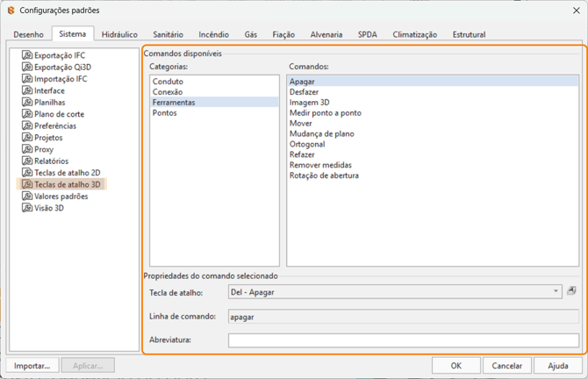The width and height of the screenshot is (588, 379).
Task: Select the Pontos category
Action: click(x=215, y=113)
